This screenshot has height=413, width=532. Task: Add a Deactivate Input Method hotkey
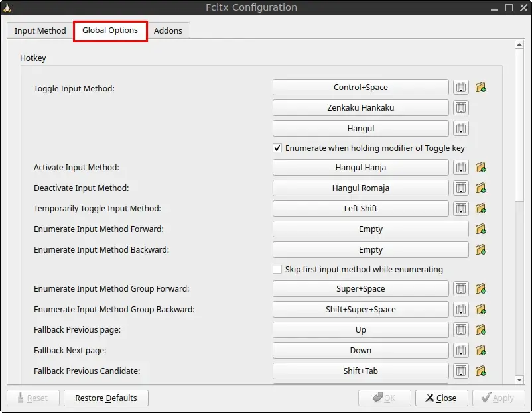pyautogui.click(x=480, y=188)
